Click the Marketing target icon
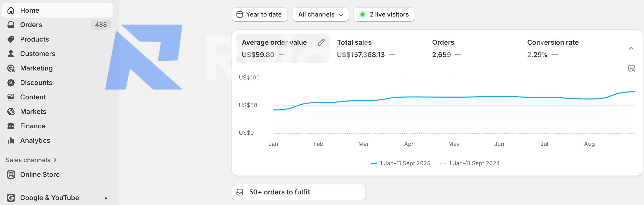 click(x=11, y=68)
